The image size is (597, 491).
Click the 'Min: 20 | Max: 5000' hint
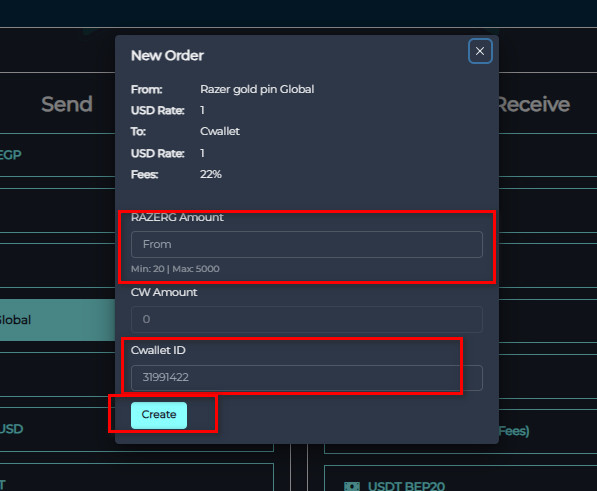[175, 269]
